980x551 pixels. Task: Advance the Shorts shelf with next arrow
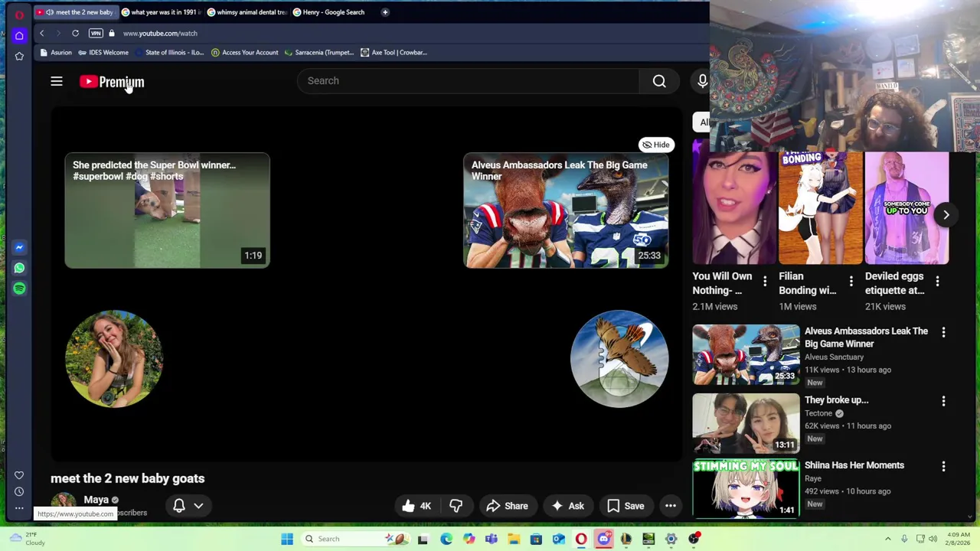pyautogui.click(x=946, y=215)
